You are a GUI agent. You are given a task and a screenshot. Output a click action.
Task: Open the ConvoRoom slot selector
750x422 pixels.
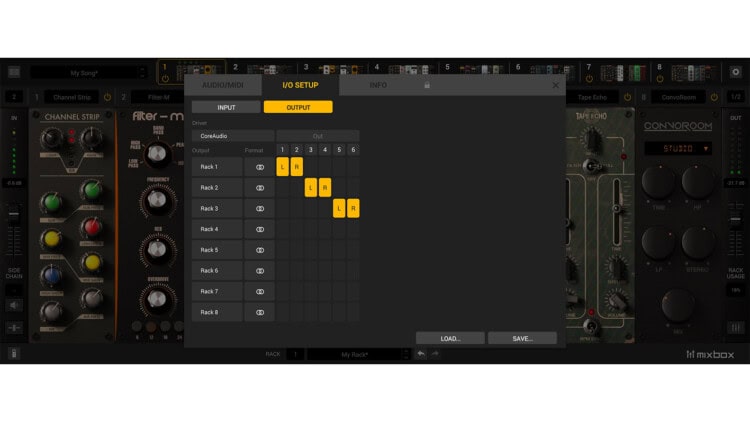coord(679,97)
